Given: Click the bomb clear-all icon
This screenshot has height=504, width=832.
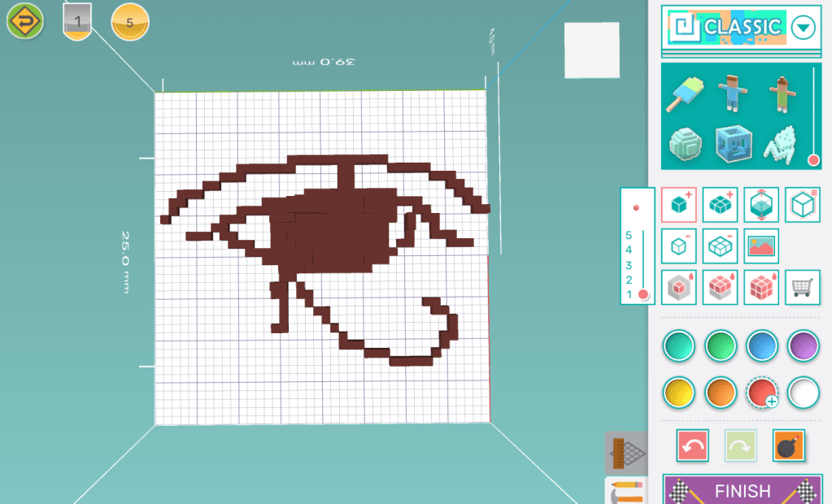Looking at the screenshot, I should click(788, 445).
